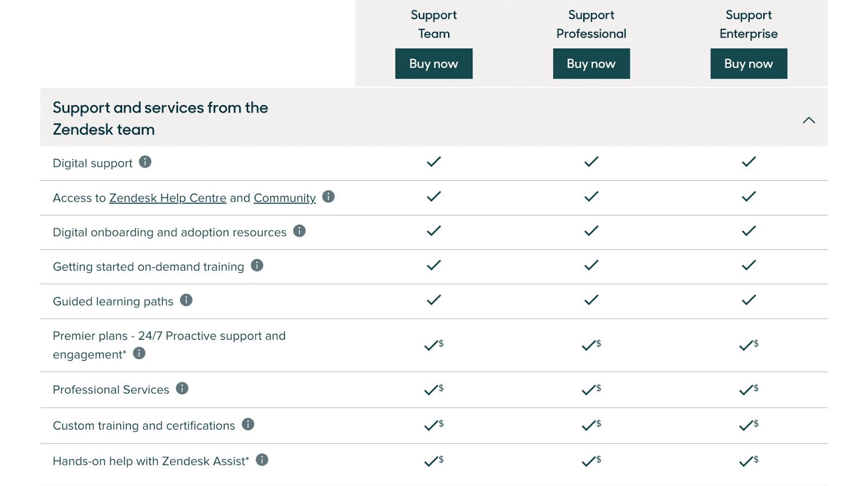Open the Community link

[x=285, y=197]
